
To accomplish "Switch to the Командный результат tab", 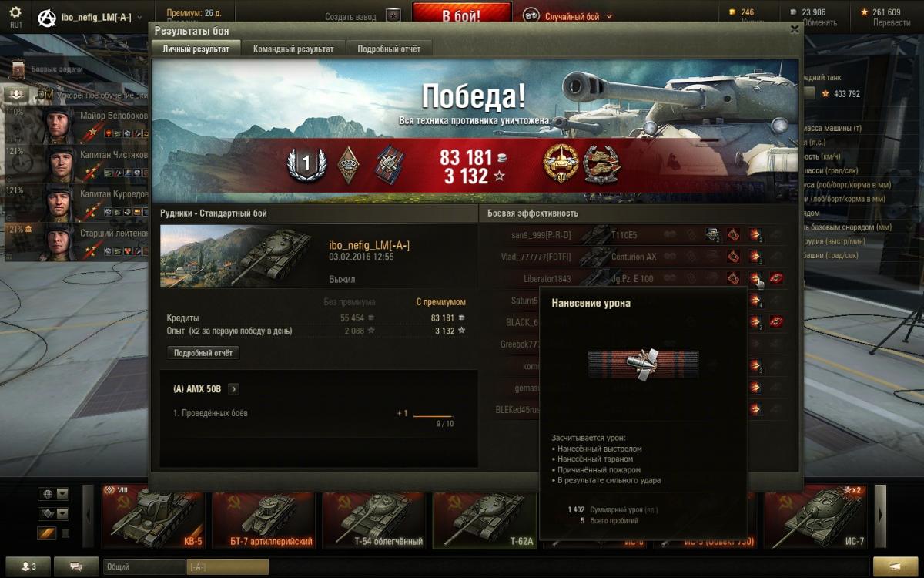I will pos(293,49).
